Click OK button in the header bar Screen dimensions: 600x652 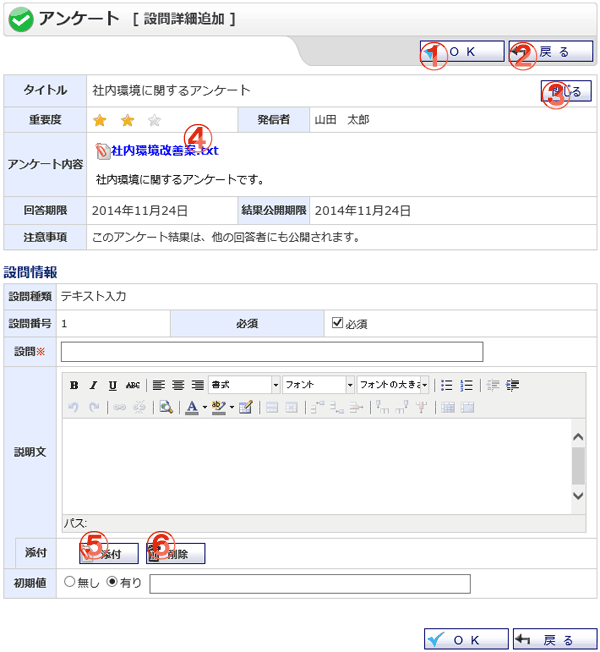[462, 52]
